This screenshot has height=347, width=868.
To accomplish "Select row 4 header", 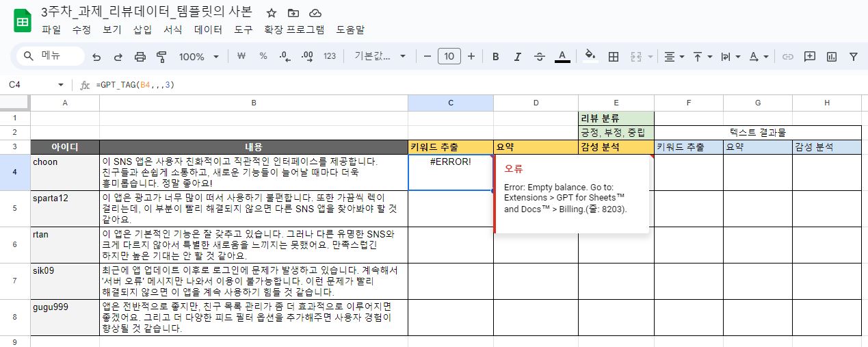I will point(15,172).
